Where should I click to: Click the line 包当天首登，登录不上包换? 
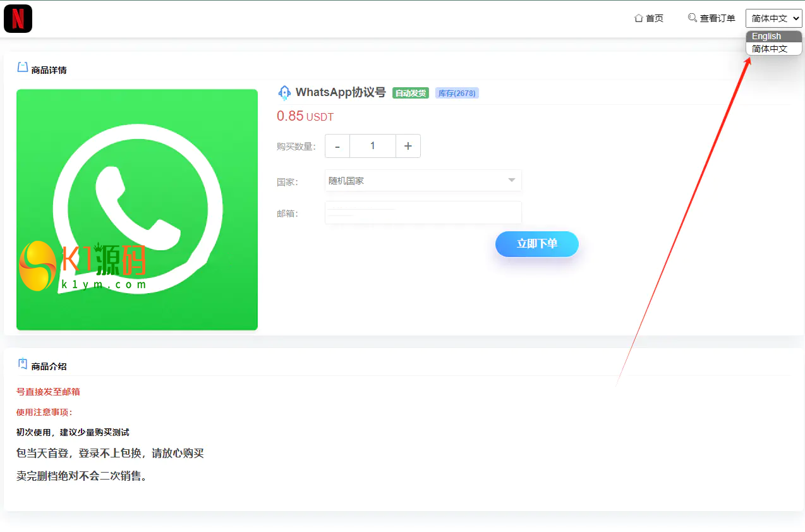(x=110, y=453)
